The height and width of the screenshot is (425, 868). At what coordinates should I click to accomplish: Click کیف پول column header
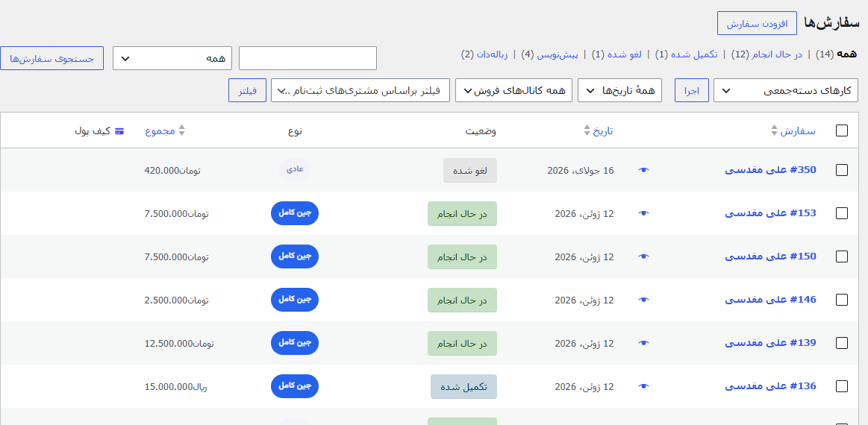[99, 131]
